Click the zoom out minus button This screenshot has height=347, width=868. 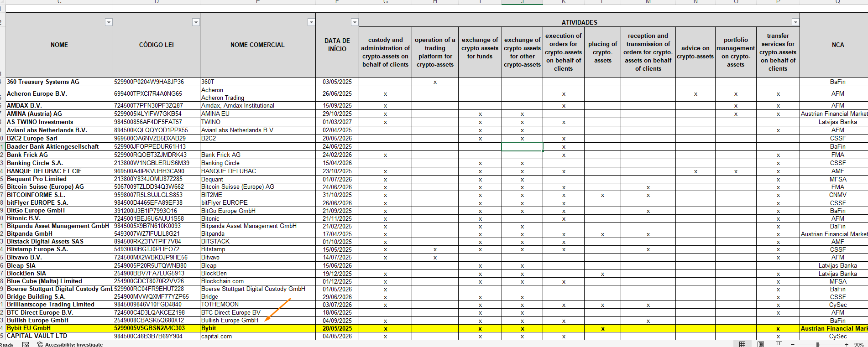(x=793, y=345)
